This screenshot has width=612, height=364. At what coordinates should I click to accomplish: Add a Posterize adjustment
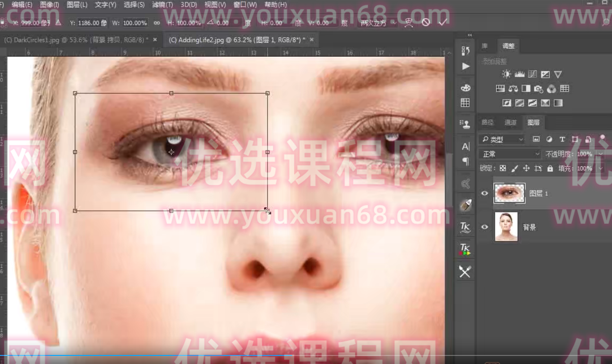point(520,103)
